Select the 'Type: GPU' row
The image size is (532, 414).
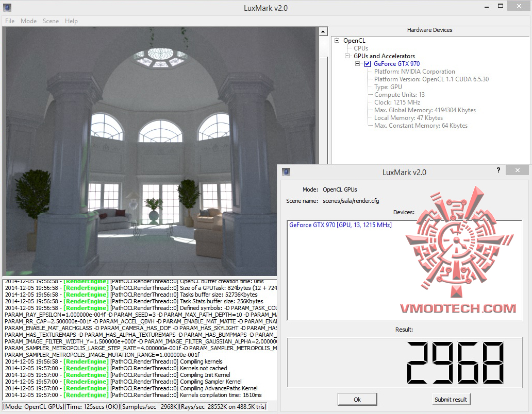tap(388, 87)
